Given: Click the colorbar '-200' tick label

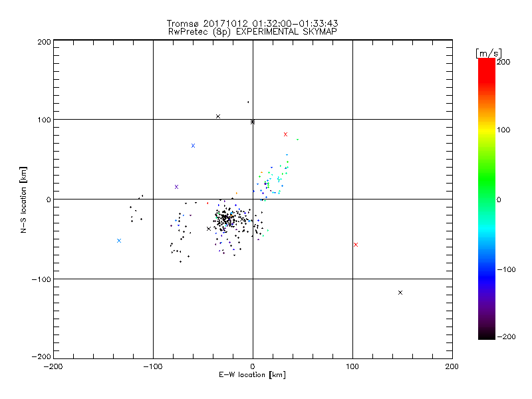Looking at the screenshot, I should [x=506, y=336].
